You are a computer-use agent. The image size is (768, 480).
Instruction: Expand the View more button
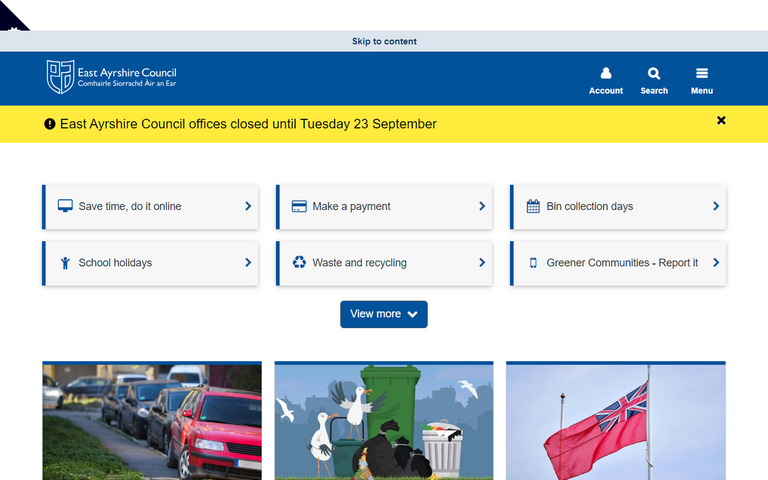(384, 314)
